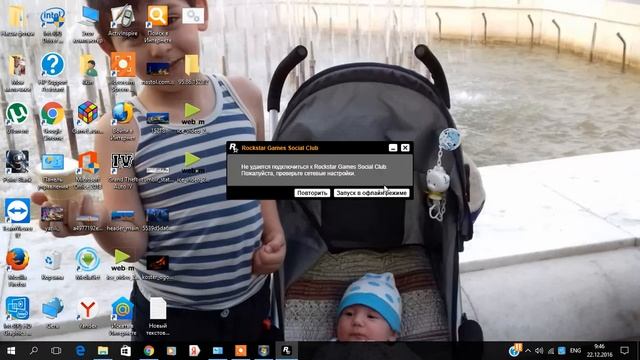Screen dimensions: 640x360
Task: Open the Yandex browser desktop shortcut
Action: [87, 313]
